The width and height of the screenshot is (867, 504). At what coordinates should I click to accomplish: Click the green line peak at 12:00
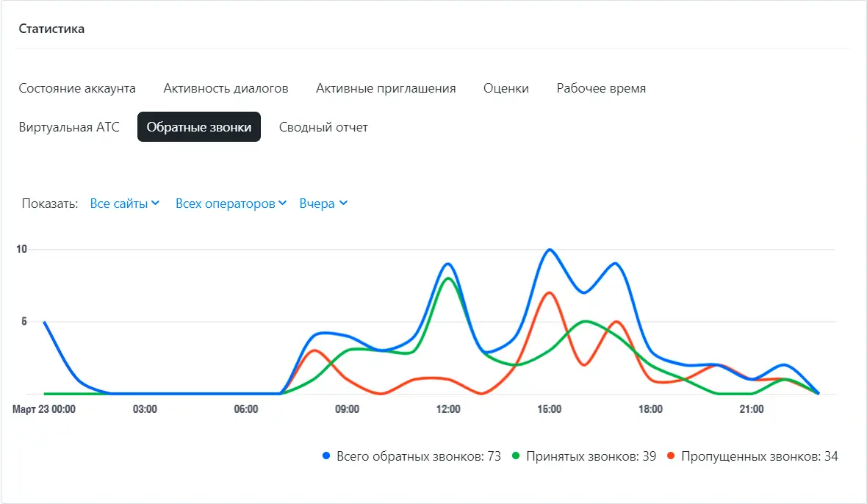[x=448, y=278]
